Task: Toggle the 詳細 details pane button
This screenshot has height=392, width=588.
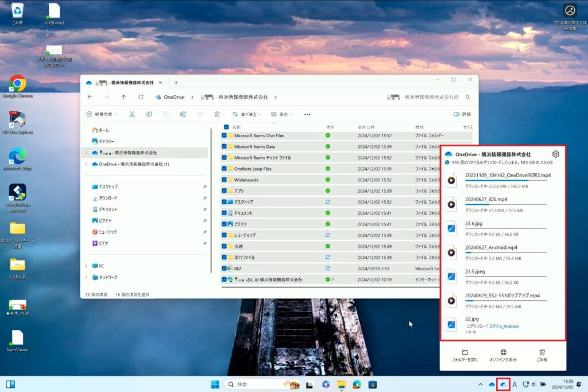Action: point(462,114)
